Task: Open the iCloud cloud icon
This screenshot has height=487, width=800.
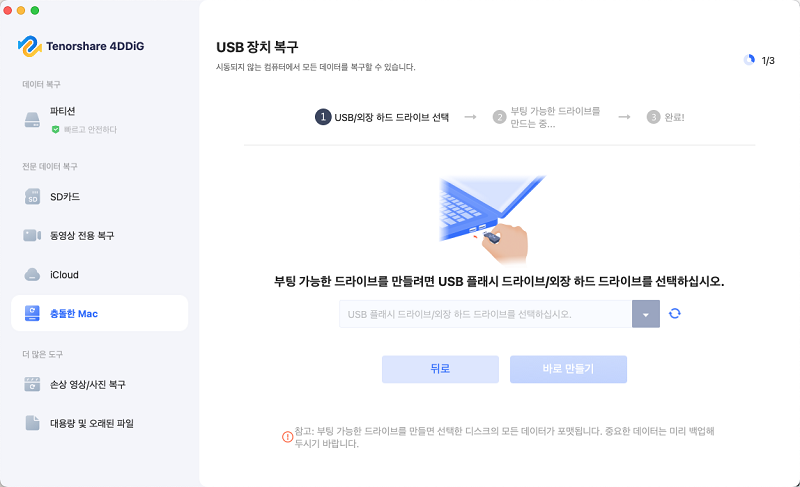Action: (32, 274)
